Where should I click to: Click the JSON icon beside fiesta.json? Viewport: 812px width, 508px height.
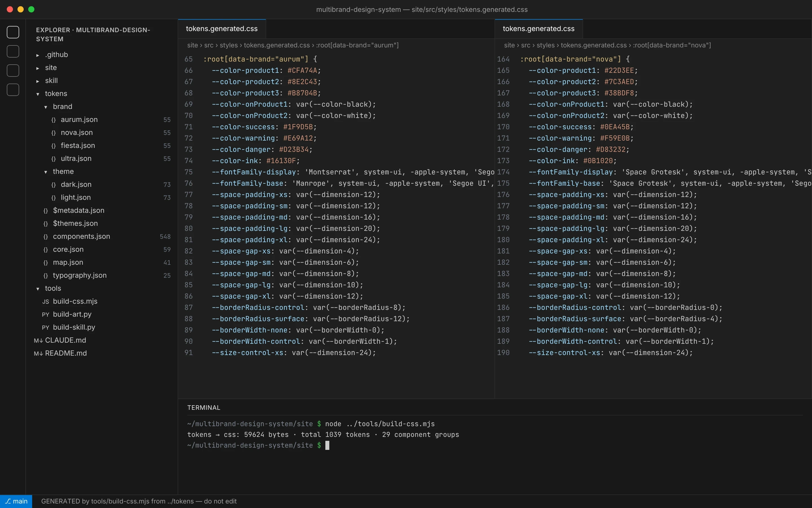53,146
